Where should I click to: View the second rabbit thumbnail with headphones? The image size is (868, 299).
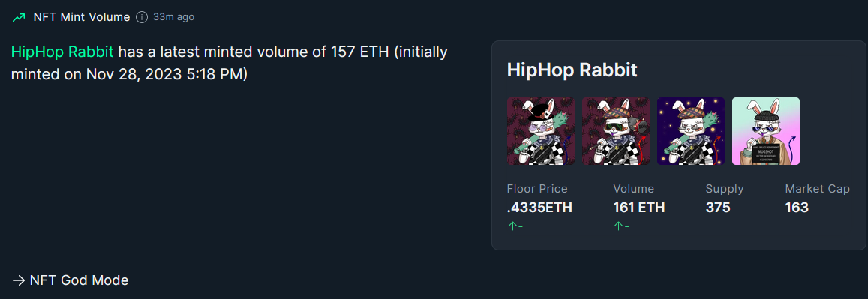[616, 131]
